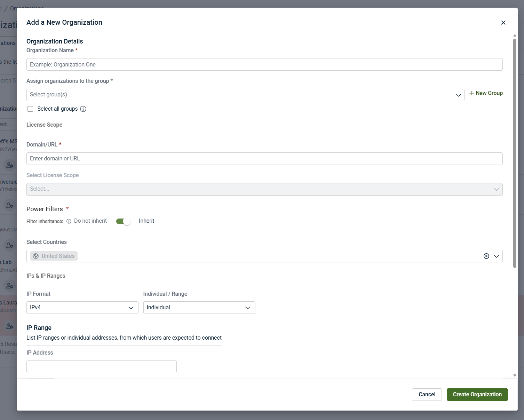Clear the selected countries with the X icon
Image resolution: width=524 pixels, height=420 pixels.
click(x=486, y=256)
